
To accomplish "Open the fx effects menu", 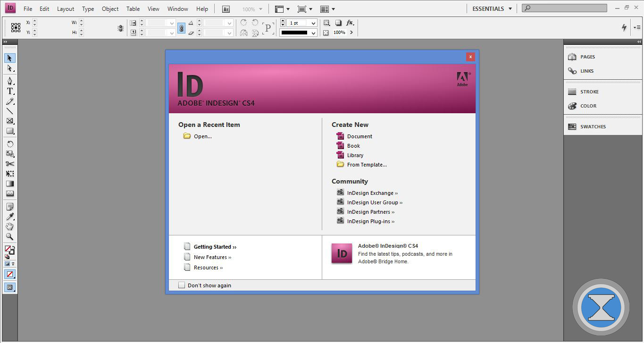I will [350, 23].
